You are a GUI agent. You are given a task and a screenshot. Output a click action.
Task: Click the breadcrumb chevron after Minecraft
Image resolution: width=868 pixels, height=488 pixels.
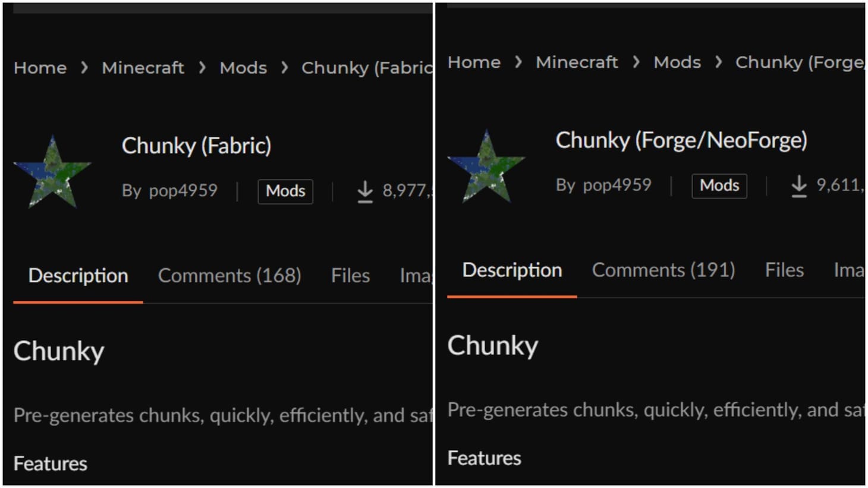(x=203, y=67)
